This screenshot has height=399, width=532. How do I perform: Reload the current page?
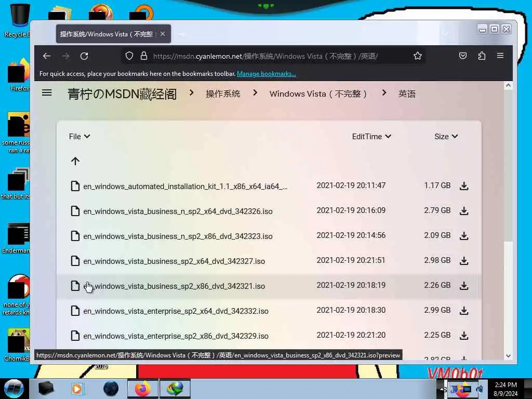(x=84, y=56)
